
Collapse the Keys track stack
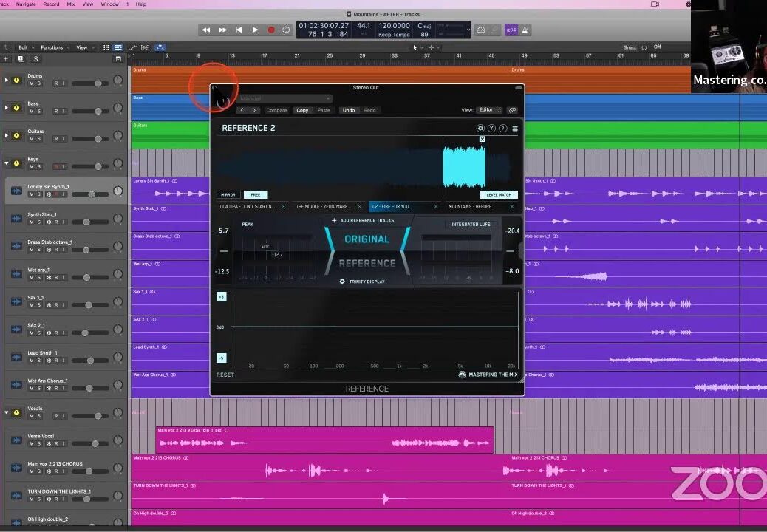(x=7, y=163)
